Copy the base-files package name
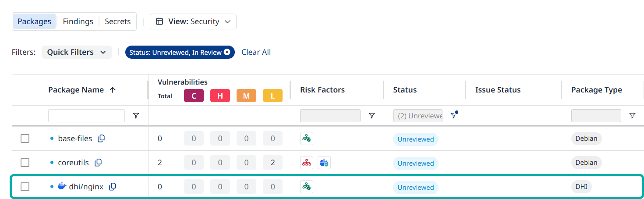644x199 pixels. (101, 139)
